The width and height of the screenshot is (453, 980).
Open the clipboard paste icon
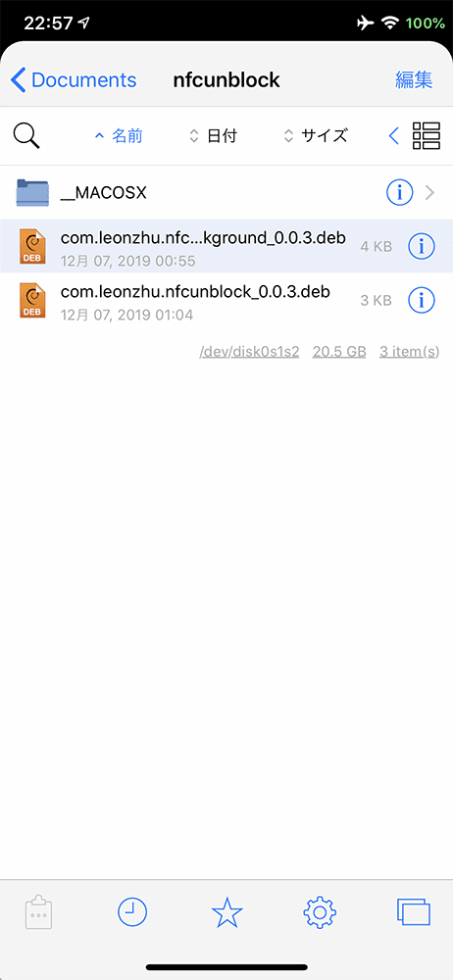(39, 912)
